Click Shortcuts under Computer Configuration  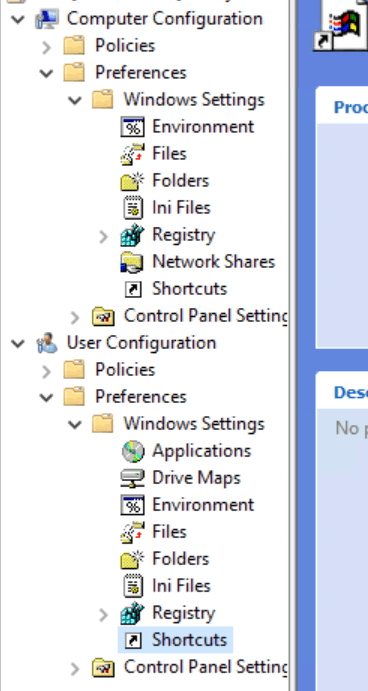pyautogui.click(x=190, y=289)
